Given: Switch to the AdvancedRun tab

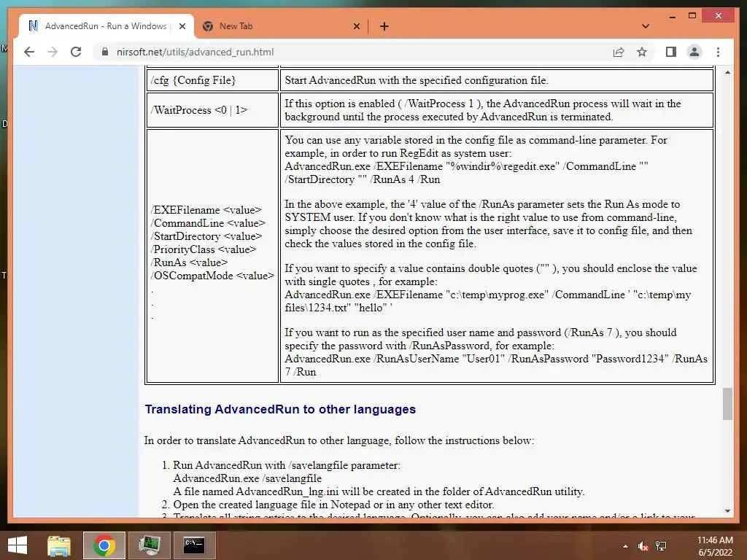Looking at the screenshot, I should click(x=106, y=26).
